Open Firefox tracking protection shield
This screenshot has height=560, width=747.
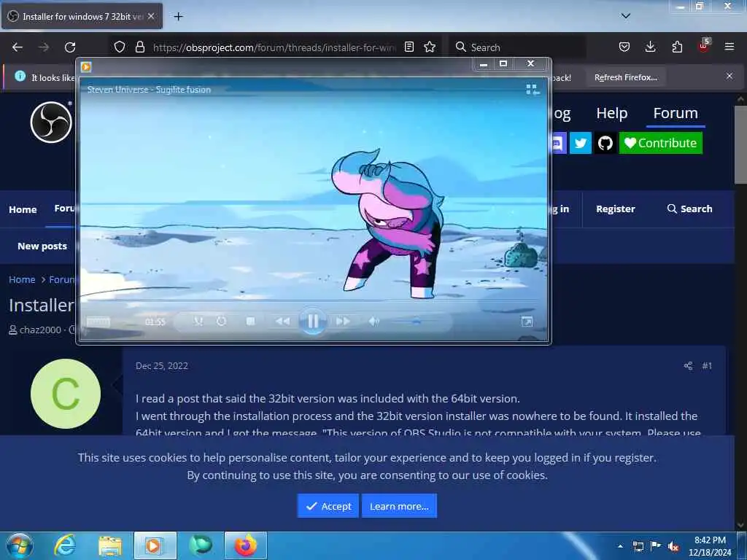tap(120, 47)
